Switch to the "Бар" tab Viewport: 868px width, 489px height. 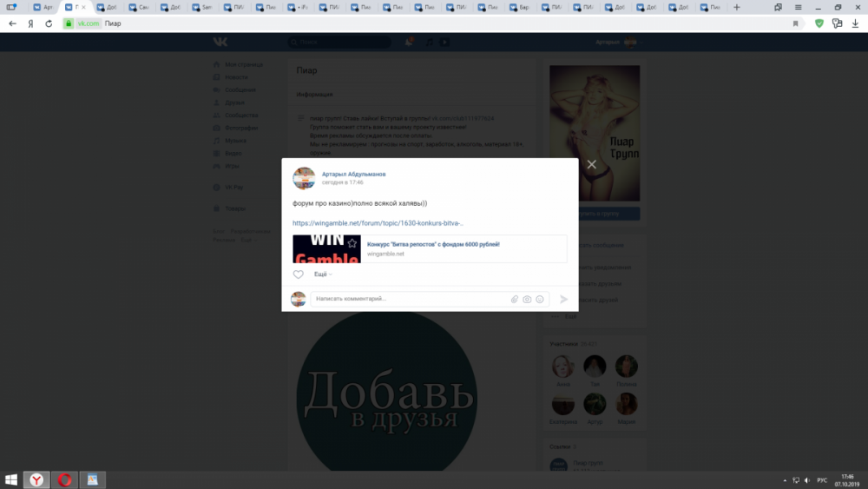point(520,7)
